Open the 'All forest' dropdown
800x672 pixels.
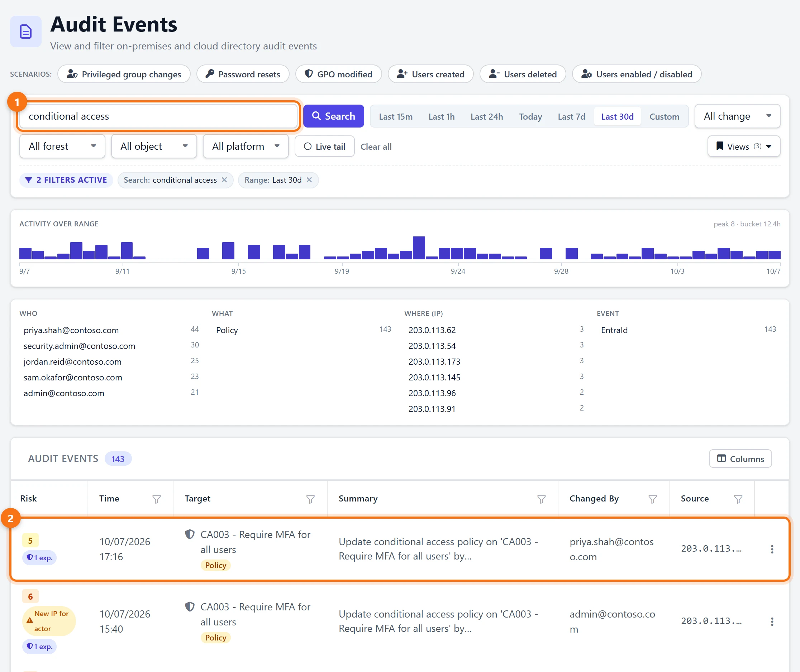62,146
